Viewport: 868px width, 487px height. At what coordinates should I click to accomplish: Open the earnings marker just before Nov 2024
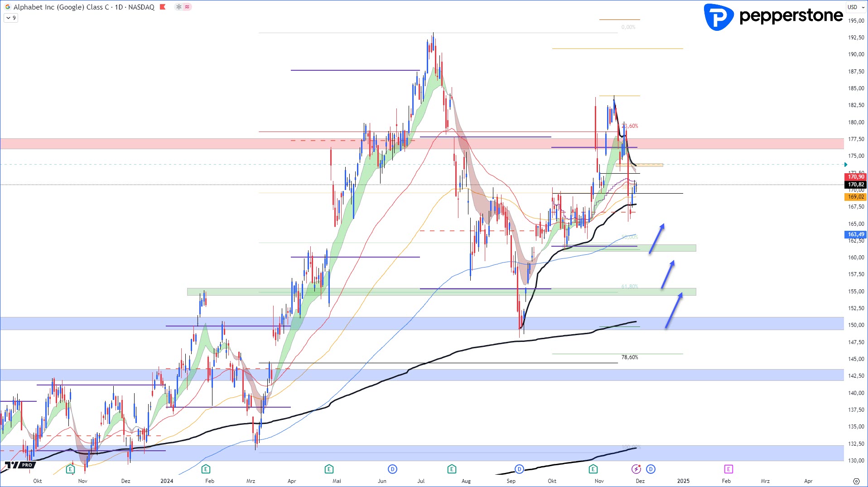[593, 469]
